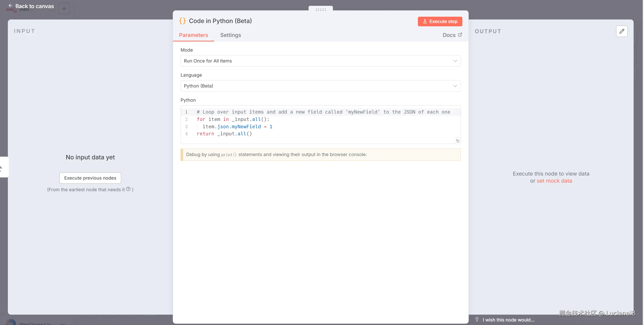
Task: Grab the dotted drag handle above panel
Action: 320,10
